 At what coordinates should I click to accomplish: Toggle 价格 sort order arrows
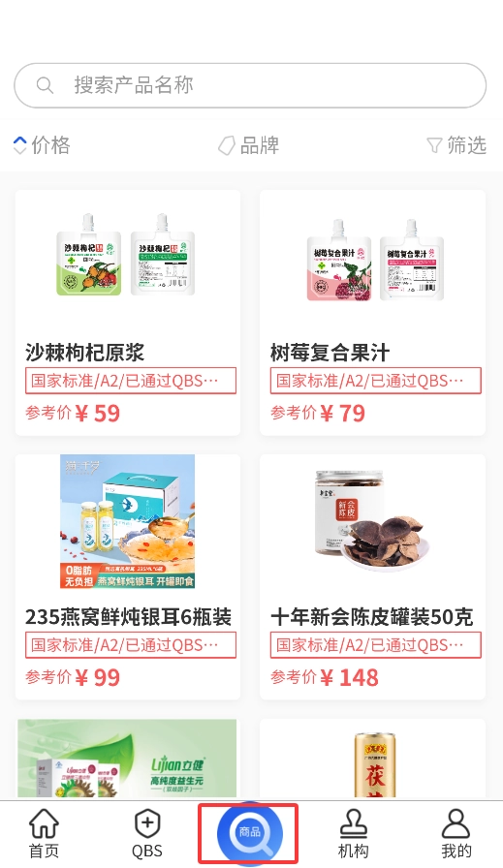click(20, 145)
